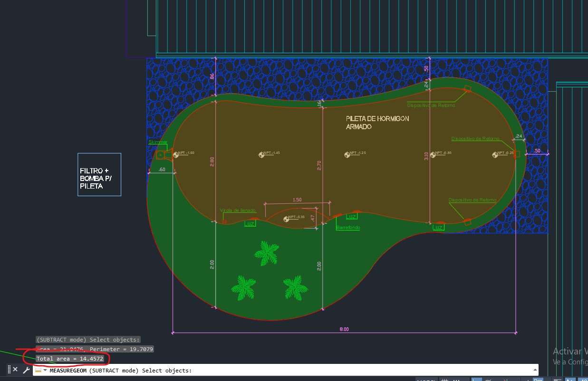Select the NPT -0.35 level marker
The image size is (588, 381).
(286, 219)
